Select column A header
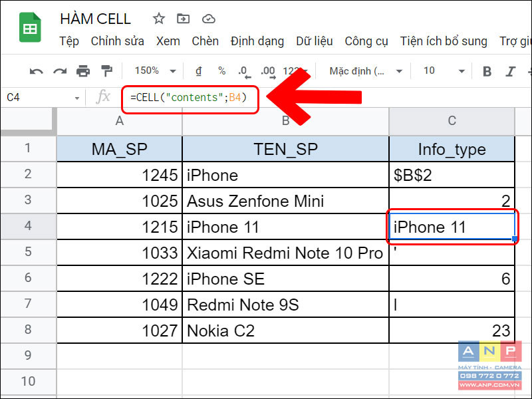The image size is (532, 399). tap(120, 121)
